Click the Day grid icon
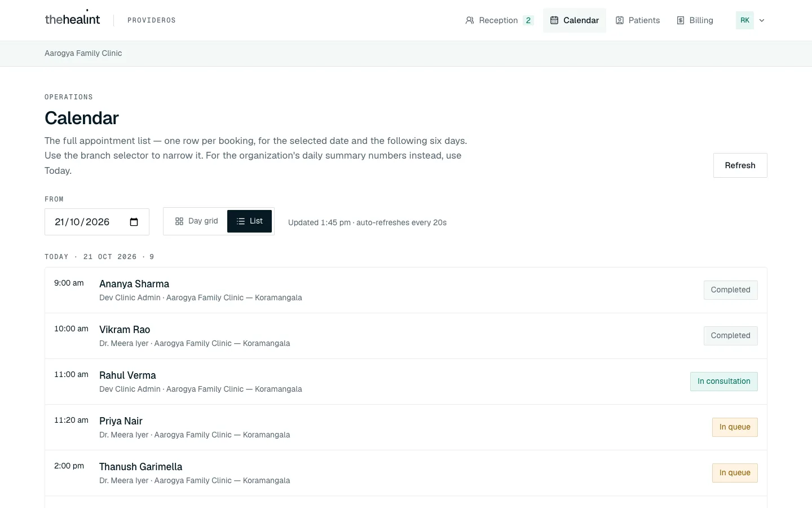The image size is (812, 508). [x=179, y=221]
